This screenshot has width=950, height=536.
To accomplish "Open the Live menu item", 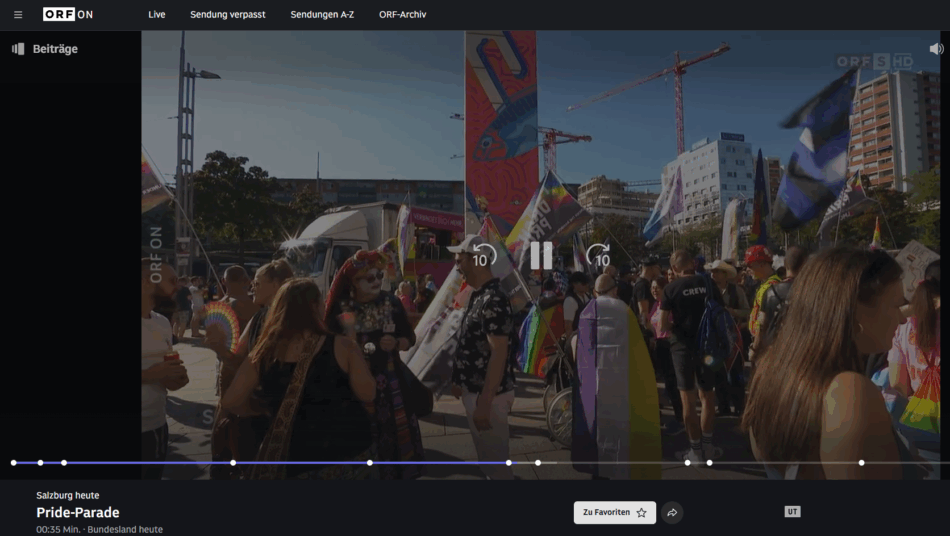I will click(x=157, y=15).
